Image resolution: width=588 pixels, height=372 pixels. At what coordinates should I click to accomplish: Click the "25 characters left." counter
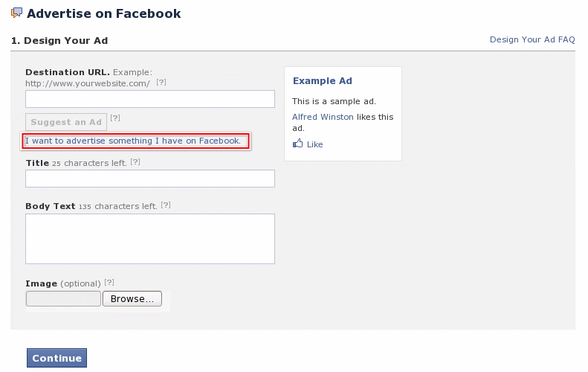(89, 163)
